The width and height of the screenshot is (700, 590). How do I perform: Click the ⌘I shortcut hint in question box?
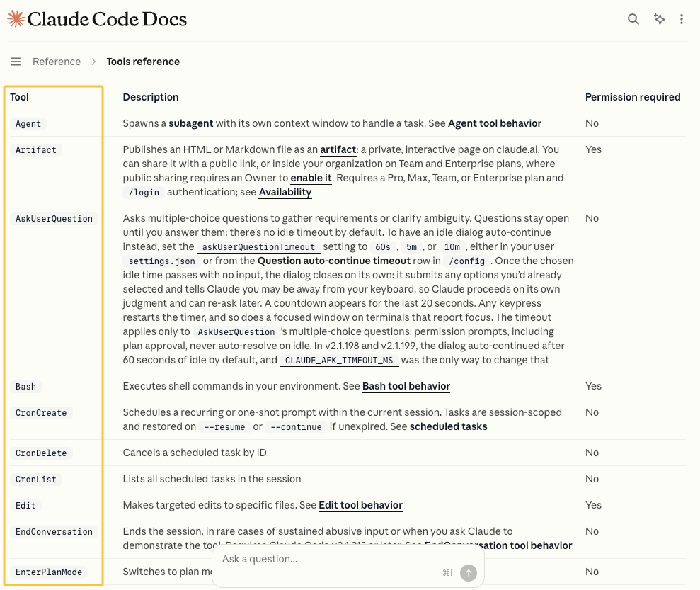(447, 572)
